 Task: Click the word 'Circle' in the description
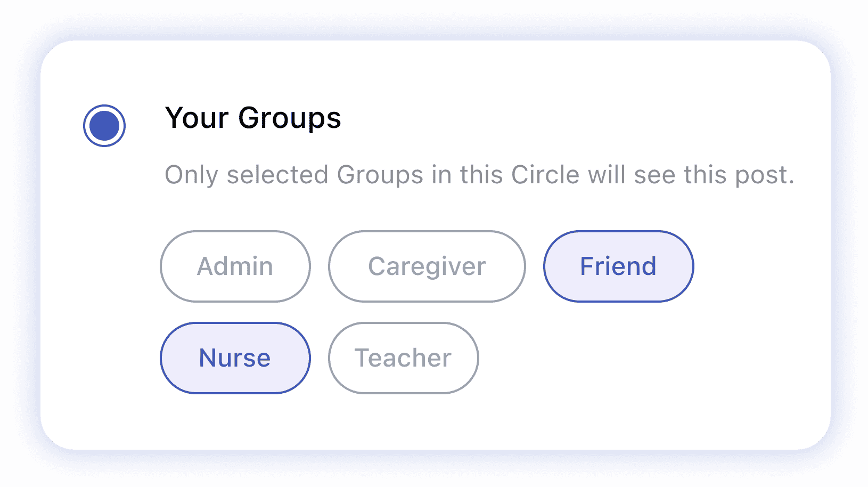pyautogui.click(x=545, y=175)
